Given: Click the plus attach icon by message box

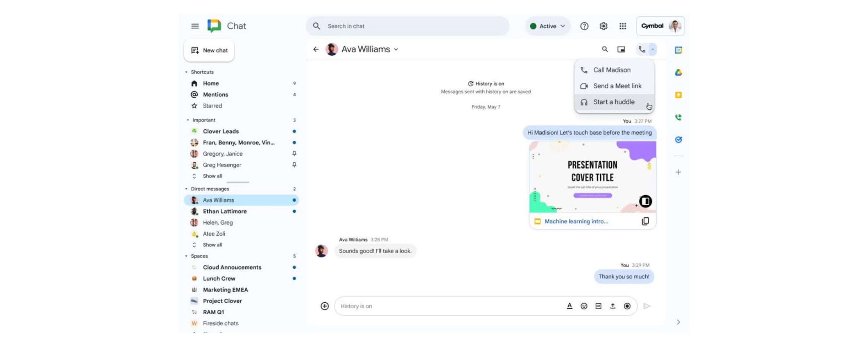Looking at the screenshot, I should [x=325, y=306].
